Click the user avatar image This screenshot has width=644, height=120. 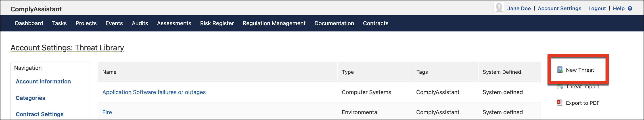[x=498, y=8]
